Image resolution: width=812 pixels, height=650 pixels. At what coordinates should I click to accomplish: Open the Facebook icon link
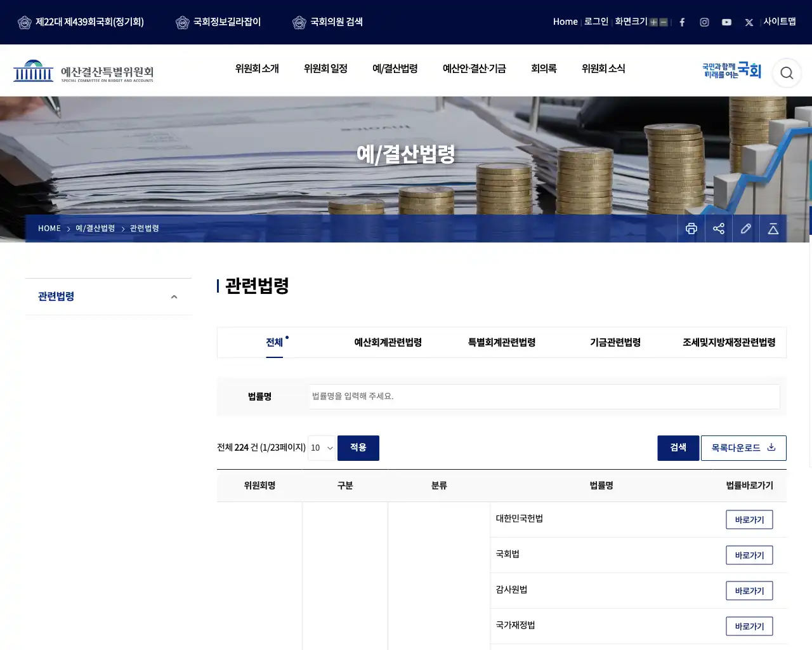coord(682,22)
